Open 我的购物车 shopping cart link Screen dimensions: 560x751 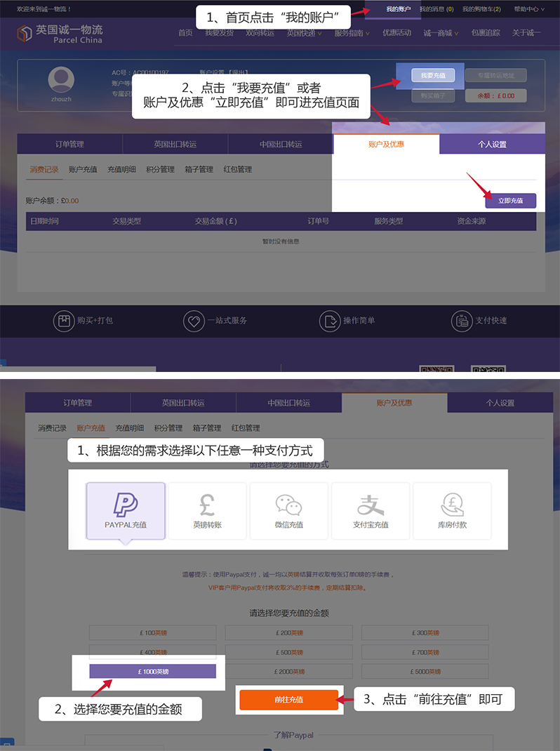click(x=481, y=9)
